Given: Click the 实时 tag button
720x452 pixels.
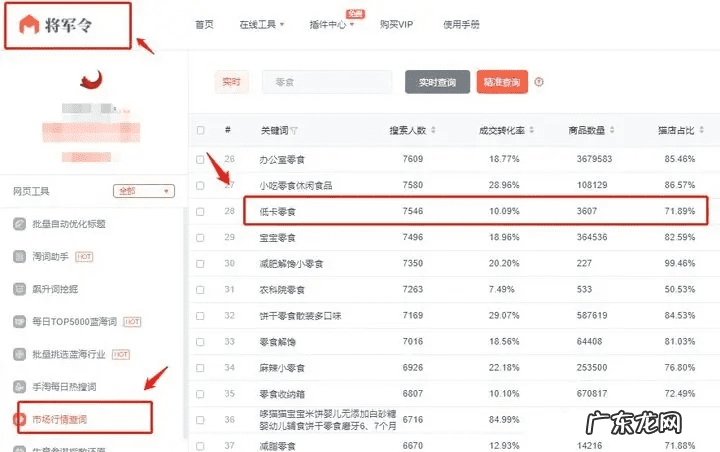Looking at the screenshot, I should pos(231,82).
